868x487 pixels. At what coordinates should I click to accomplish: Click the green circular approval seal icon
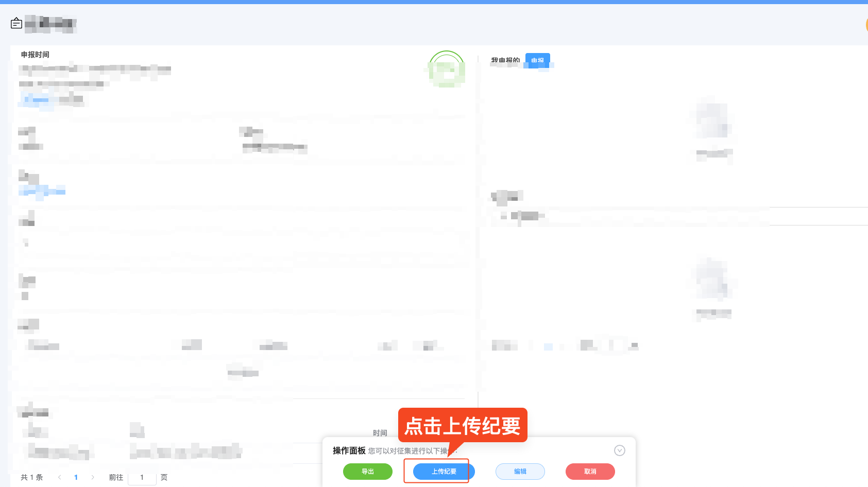coord(446,69)
